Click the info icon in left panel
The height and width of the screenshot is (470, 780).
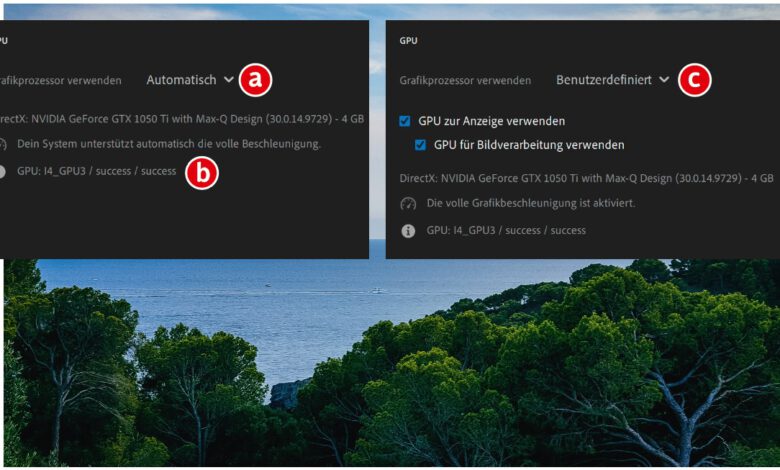pyautogui.click(x=2, y=172)
